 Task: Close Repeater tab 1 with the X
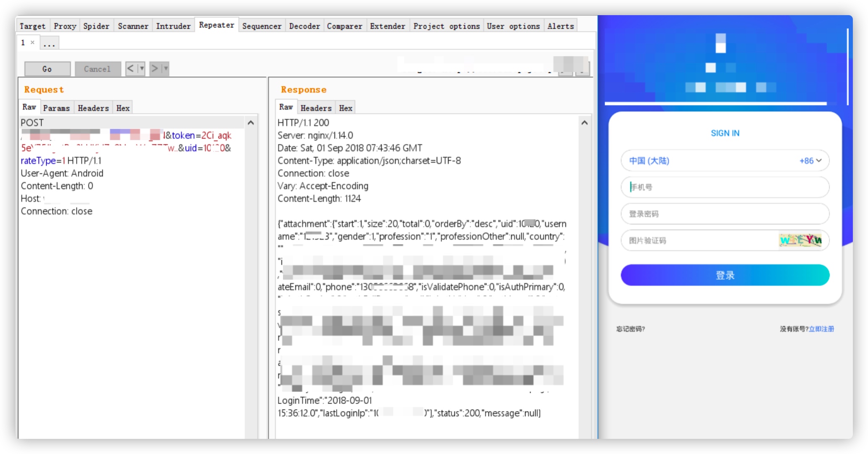[x=32, y=42]
